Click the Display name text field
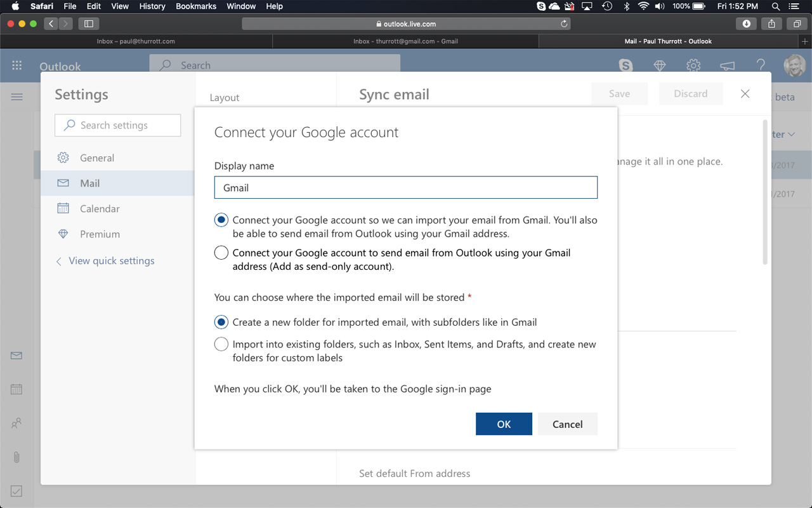The image size is (812, 508). coord(405,188)
